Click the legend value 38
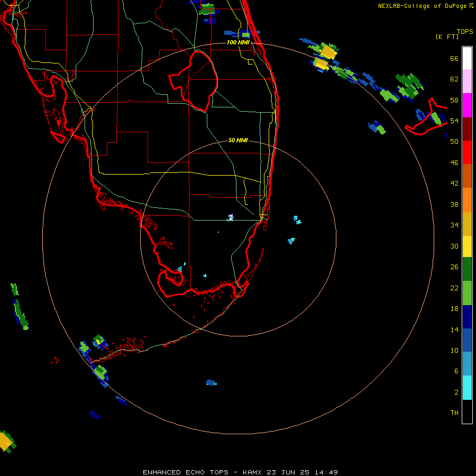Image resolution: width=476 pixels, height=476 pixels. 454,204
